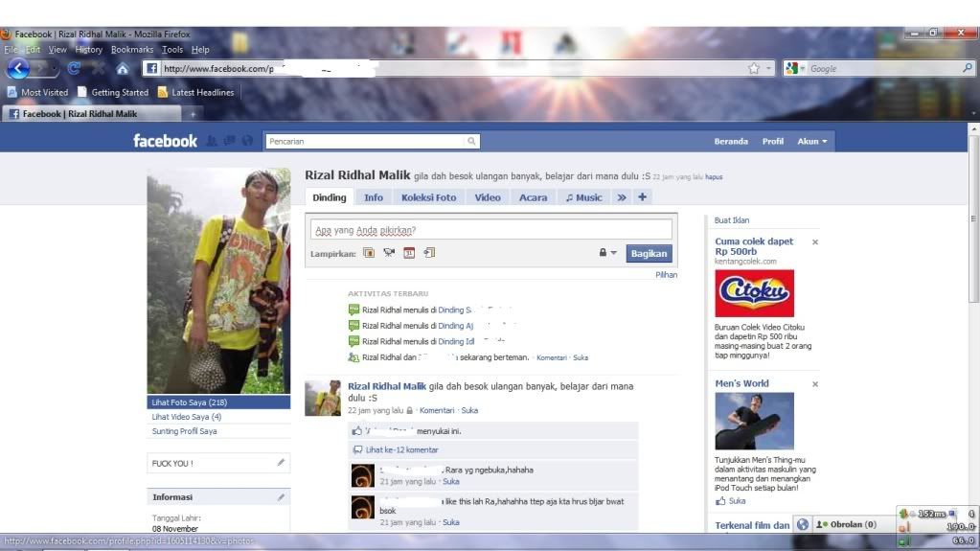Click the large profile photo
Image resolution: width=980 pixels, height=551 pixels.
[218, 281]
